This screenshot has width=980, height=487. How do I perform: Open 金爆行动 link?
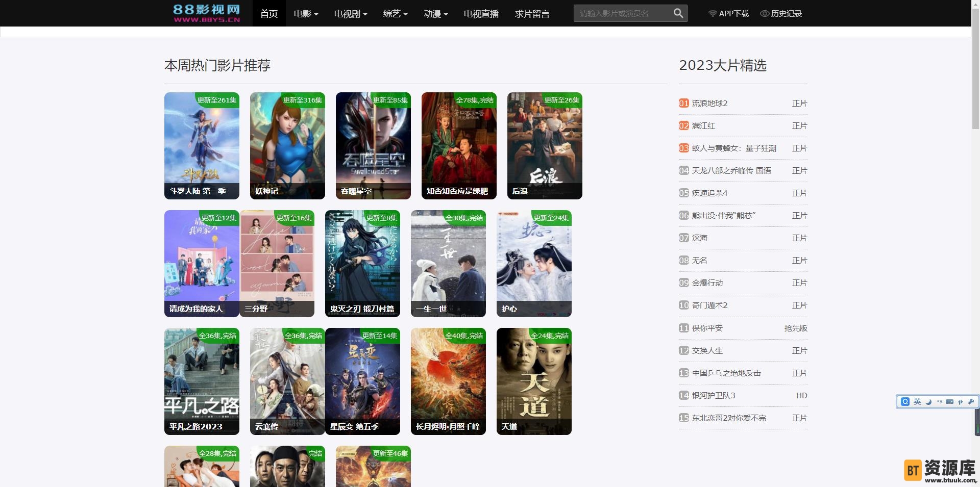[707, 283]
